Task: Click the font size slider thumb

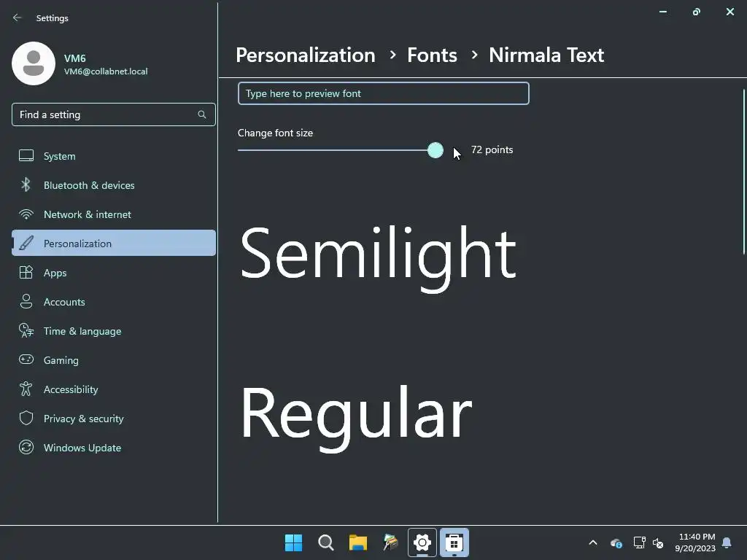Action: (x=435, y=150)
